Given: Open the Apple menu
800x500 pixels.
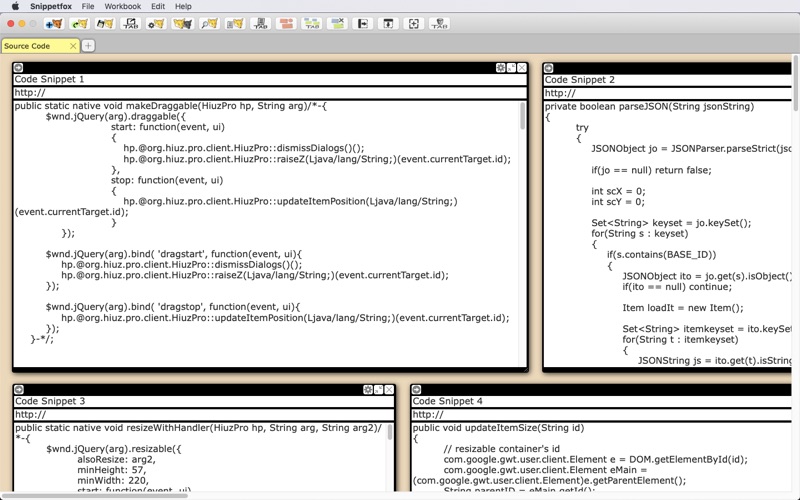Looking at the screenshot, I should coord(15,6).
